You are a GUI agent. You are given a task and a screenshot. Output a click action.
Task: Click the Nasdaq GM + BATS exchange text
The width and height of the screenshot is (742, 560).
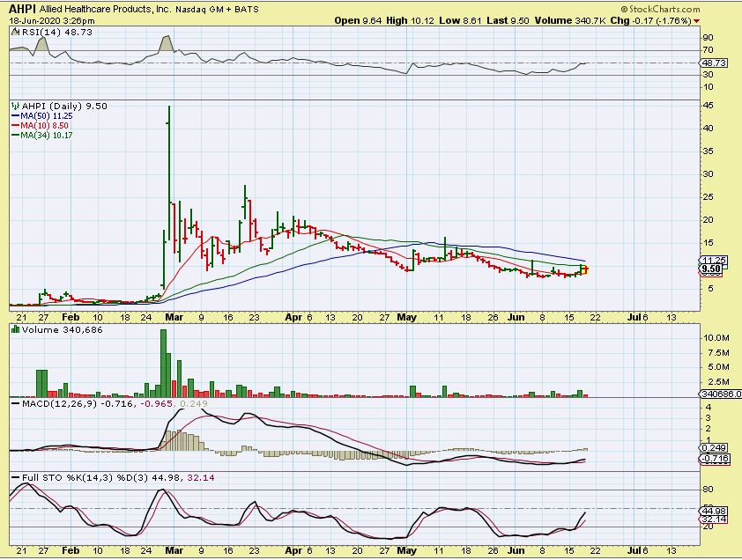(x=217, y=10)
